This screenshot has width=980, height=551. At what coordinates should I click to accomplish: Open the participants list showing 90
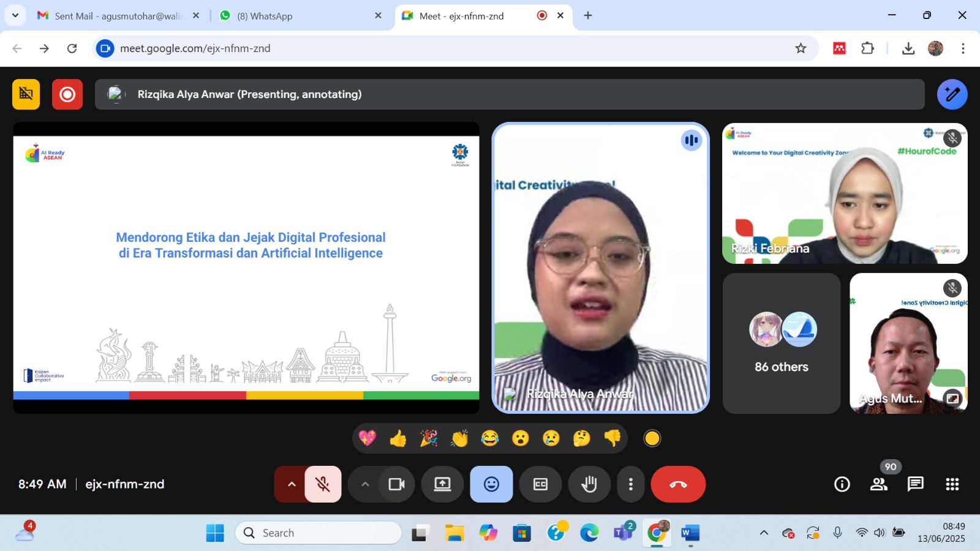pyautogui.click(x=879, y=484)
